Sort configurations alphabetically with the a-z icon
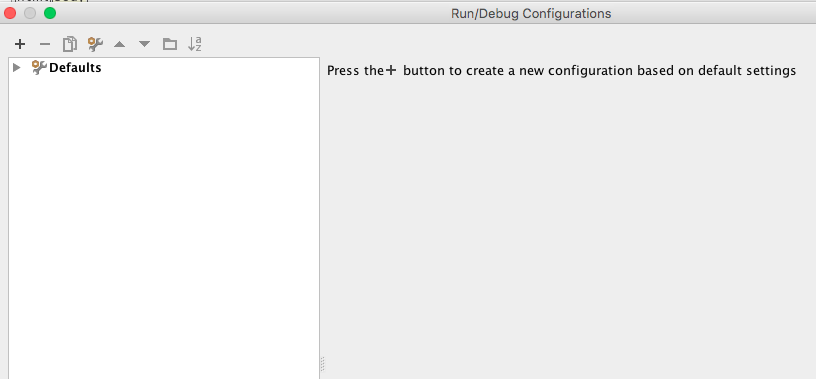 point(195,44)
